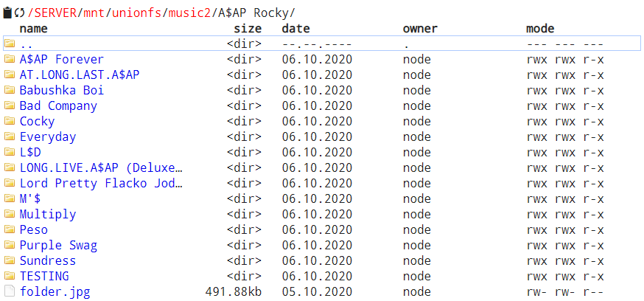Click the folder icon for AT.LONG.LAST.A$AP
This screenshot has width=644, height=301.
pyautogui.click(x=10, y=75)
